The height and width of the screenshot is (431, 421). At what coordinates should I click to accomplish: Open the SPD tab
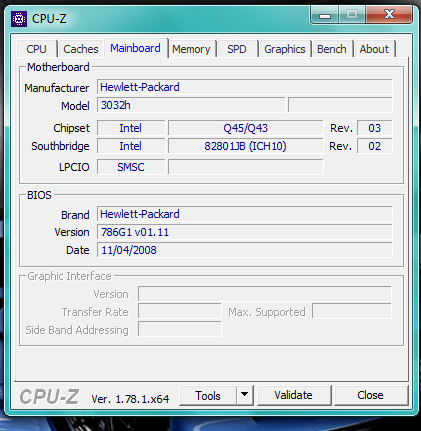coord(237,49)
